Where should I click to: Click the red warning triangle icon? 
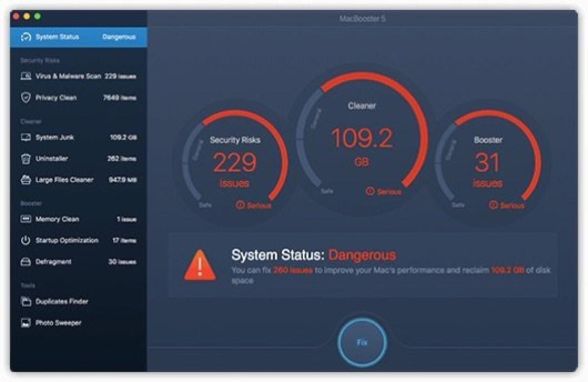click(x=200, y=265)
